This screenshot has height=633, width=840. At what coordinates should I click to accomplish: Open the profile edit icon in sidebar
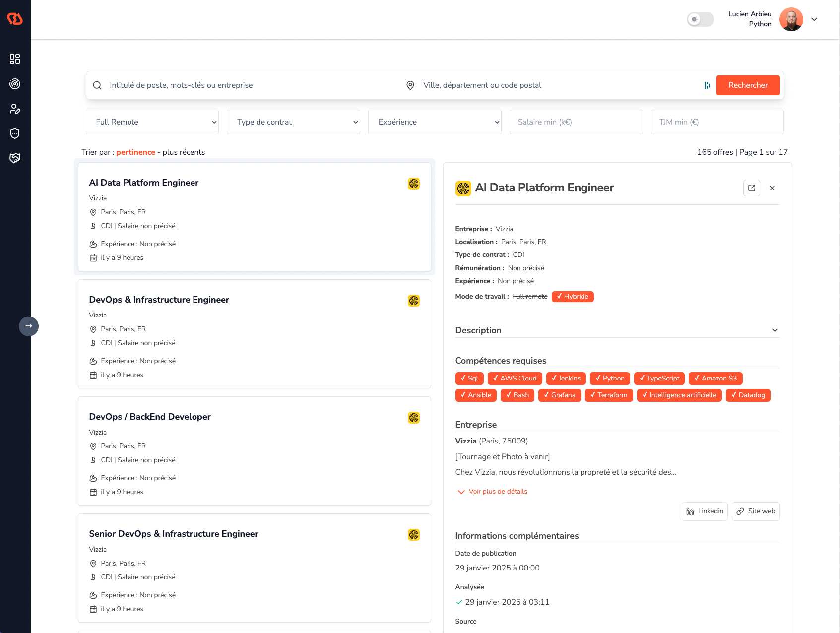[15, 109]
